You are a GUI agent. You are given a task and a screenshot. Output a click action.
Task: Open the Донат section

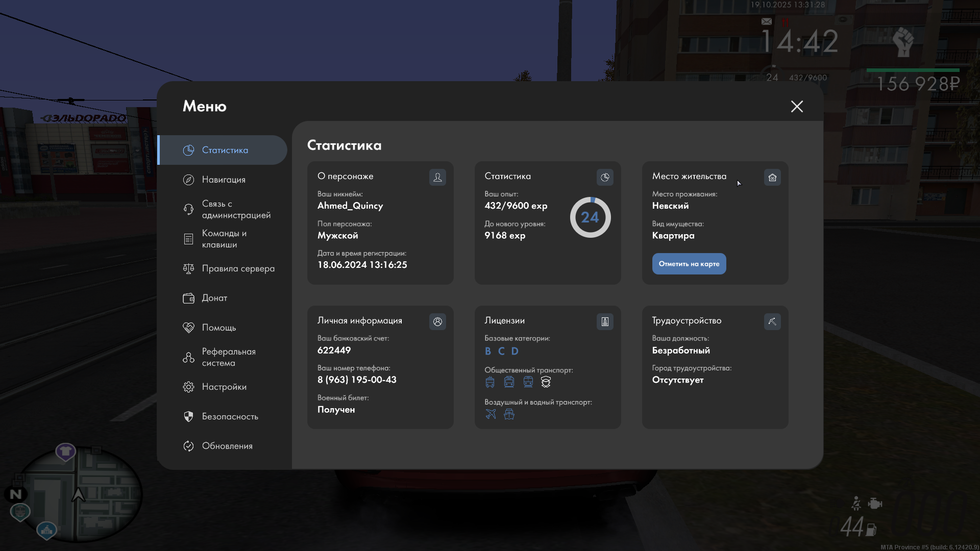[214, 298]
